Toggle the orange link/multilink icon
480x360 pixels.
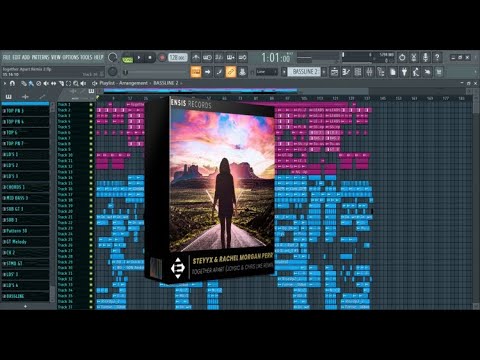[231, 72]
